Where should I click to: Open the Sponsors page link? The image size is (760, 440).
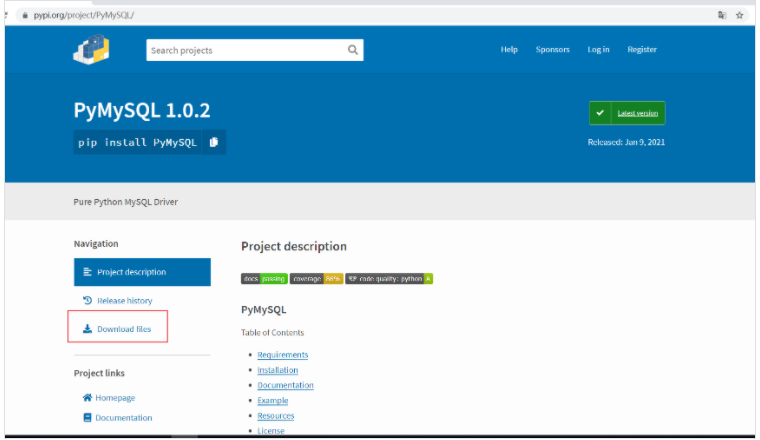coord(553,49)
